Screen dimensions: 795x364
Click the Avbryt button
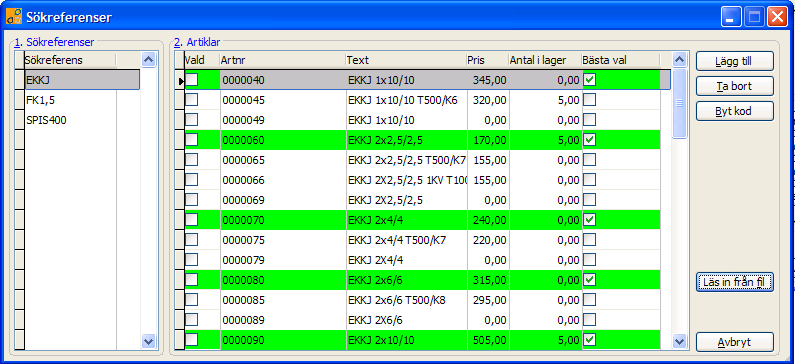pyautogui.click(x=735, y=342)
